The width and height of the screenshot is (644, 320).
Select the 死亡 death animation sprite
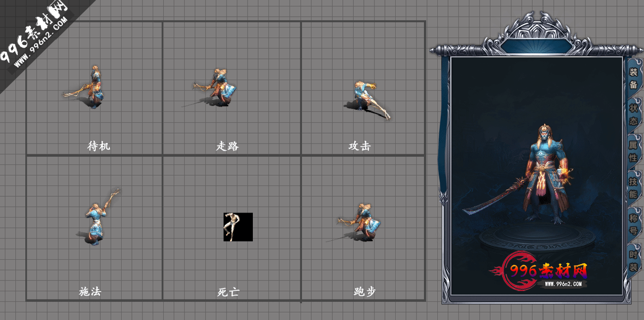pyautogui.click(x=238, y=227)
